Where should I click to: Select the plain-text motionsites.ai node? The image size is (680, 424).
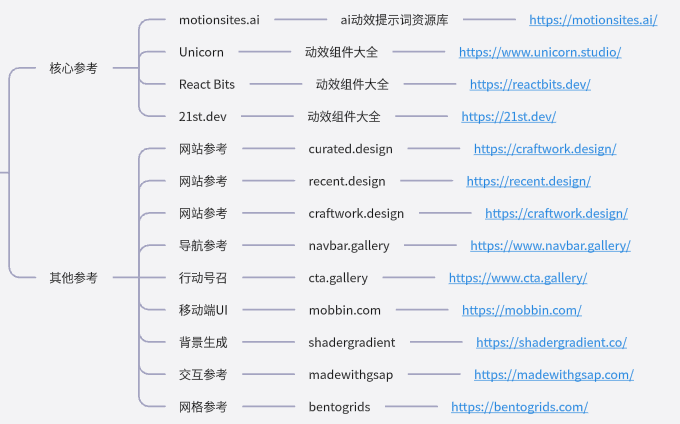[x=219, y=20]
